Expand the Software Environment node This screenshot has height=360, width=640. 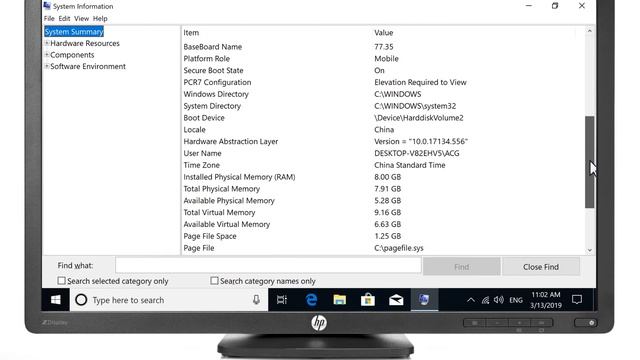coord(47,66)
